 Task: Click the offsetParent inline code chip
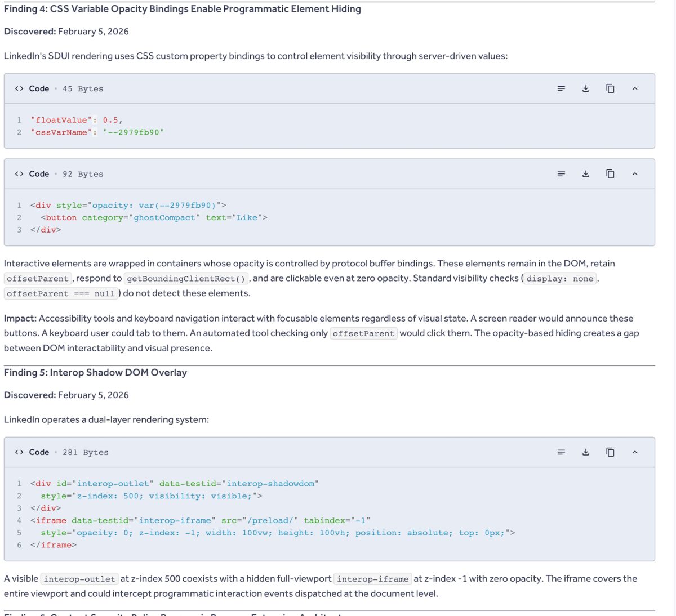pyautogui.click(x=38, y=278)
